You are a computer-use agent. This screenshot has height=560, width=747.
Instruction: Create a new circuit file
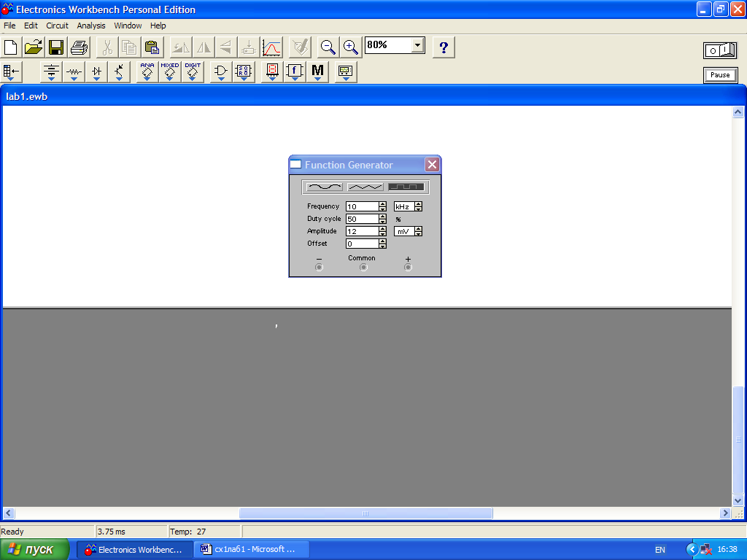pos(10,47)
